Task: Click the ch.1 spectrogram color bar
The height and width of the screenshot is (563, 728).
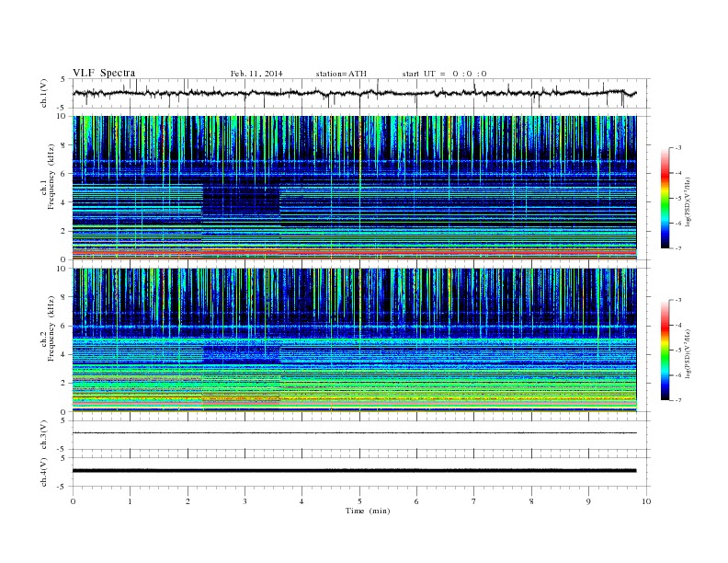Action: [665, 198]
